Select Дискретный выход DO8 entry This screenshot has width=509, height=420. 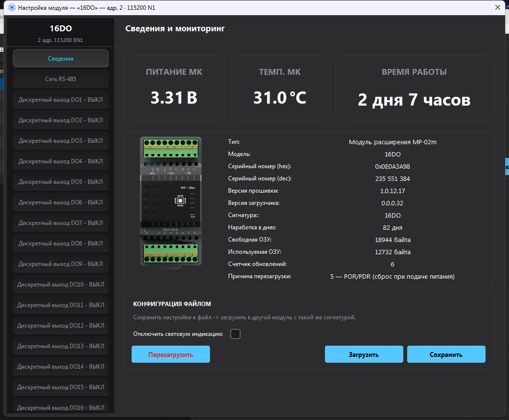point(61,243)
